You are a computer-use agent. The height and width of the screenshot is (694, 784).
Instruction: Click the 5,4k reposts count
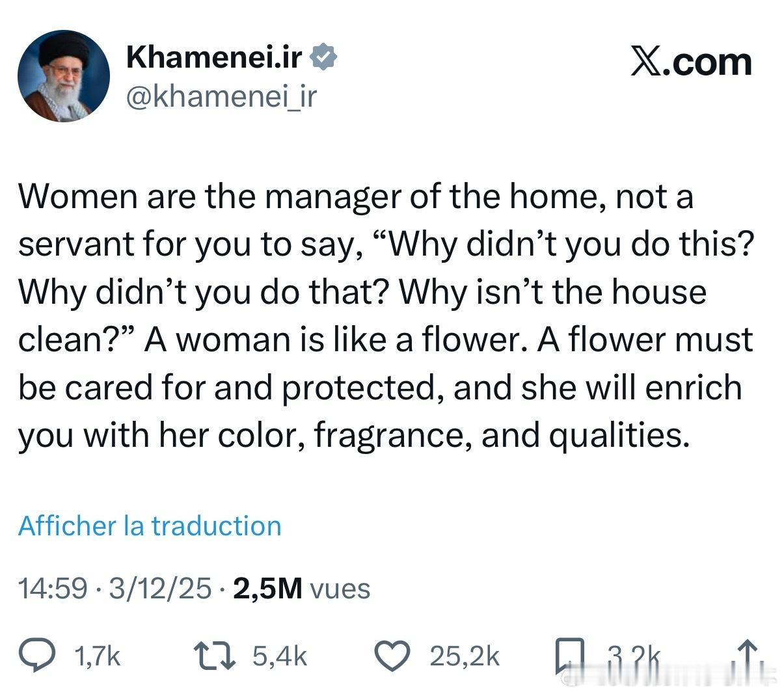click(x=278, y=656)
